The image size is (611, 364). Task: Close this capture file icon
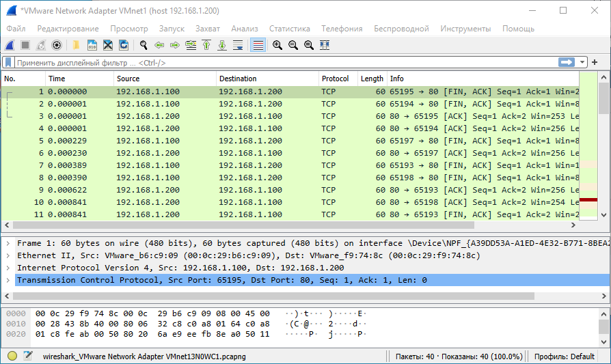[108, 45]
